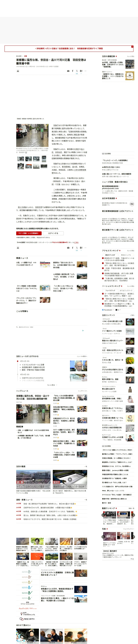Click the ニュースの要点へ link

coord(82,356)
